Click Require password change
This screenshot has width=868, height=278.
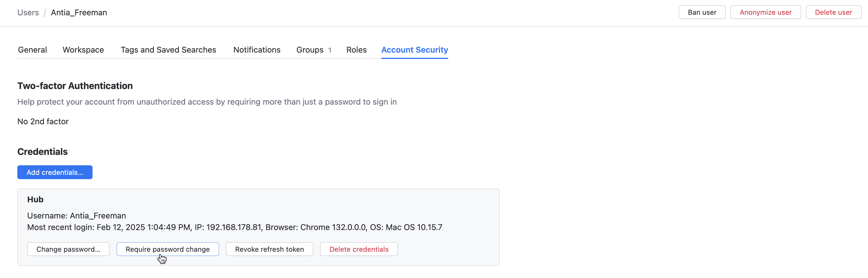click(x=168, y=249)
